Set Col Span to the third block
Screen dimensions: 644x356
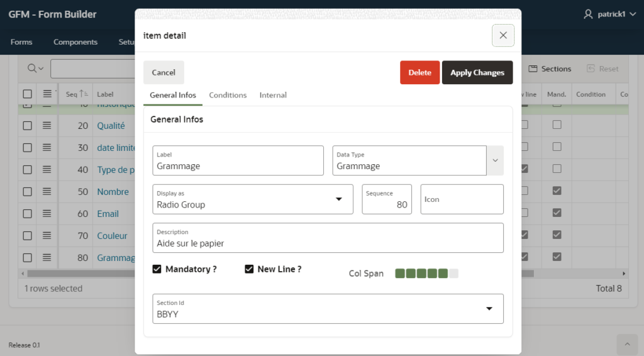421,274
